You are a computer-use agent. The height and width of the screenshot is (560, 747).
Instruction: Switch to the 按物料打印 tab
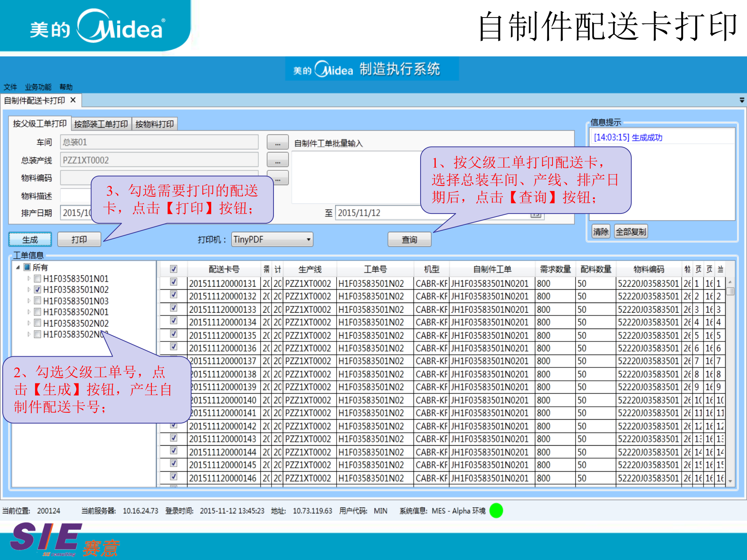pos(154,124)
